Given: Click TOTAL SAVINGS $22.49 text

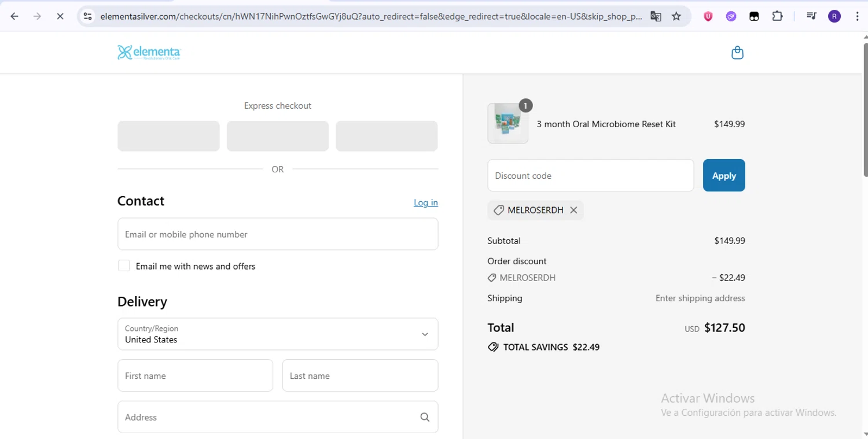Looking at the screenshot, I should [551, 347].
